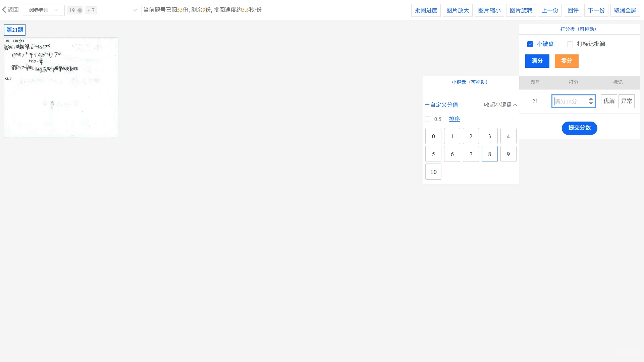Image resolution: width=644 pixels, height=362 pixels.
Task: Open the question number dropdown showing 19
Action: coord(103,10)
